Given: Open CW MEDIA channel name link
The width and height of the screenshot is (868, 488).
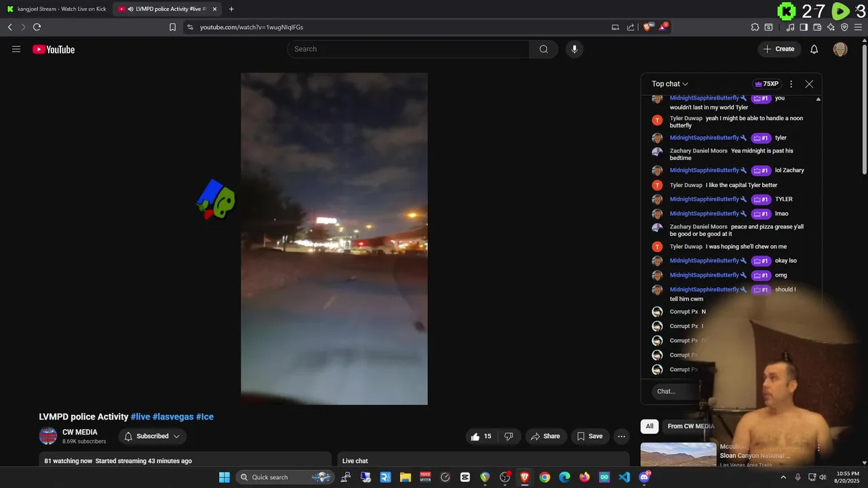Looking at the screenshot, I should [x=80, y=432].
